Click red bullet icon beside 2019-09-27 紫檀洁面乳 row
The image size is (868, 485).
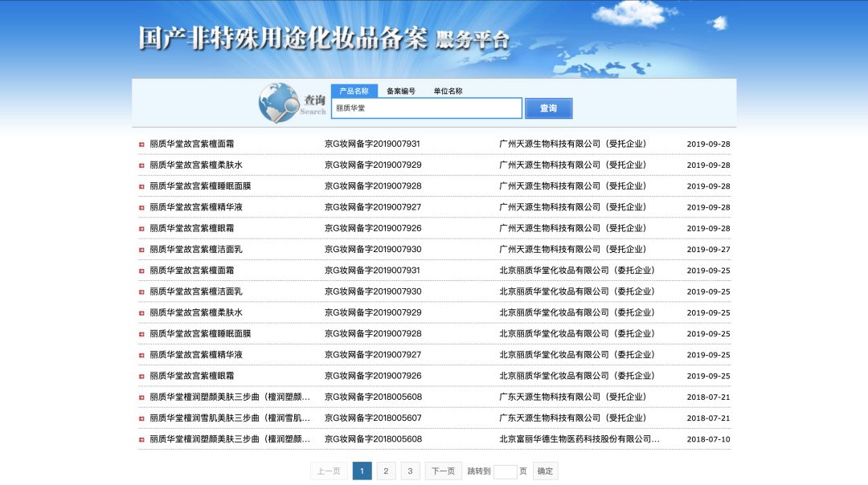click(141, 250)
